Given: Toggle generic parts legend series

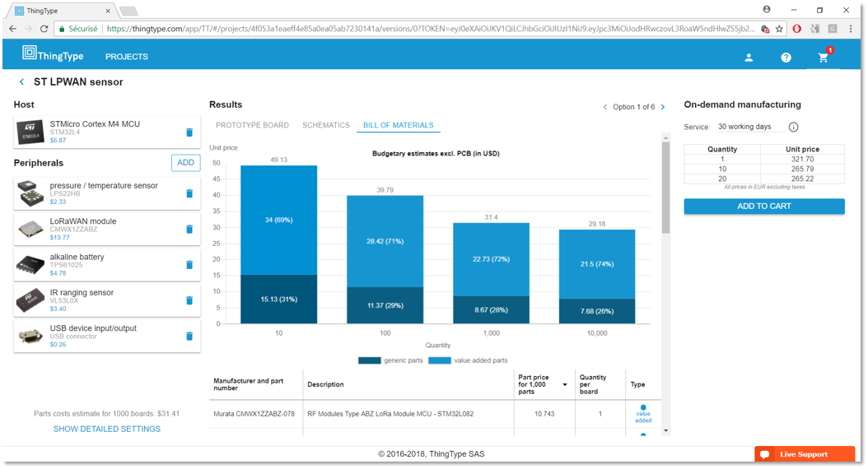Looking at the screenshot, I should 393,360.
